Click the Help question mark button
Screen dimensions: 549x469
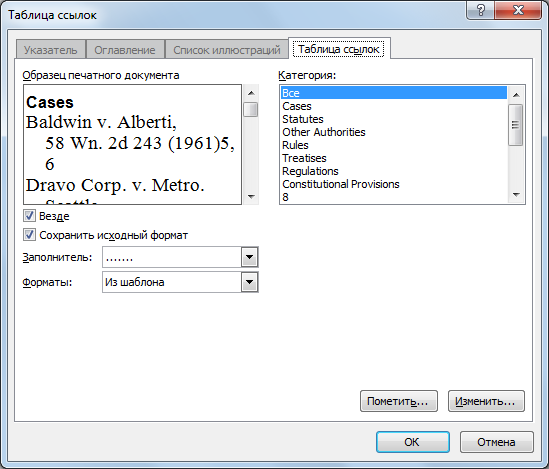(480, 10)
